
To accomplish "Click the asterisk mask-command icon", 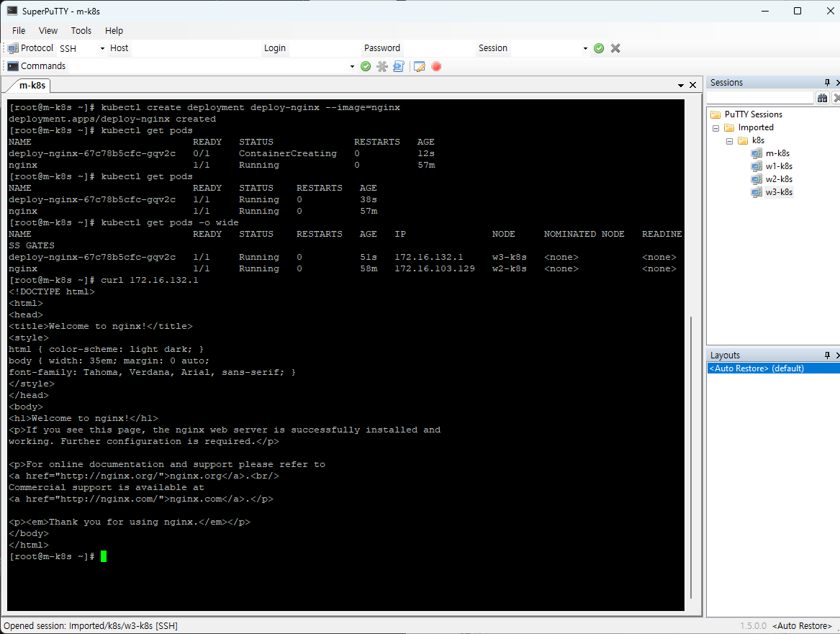I will coord(382,66).
